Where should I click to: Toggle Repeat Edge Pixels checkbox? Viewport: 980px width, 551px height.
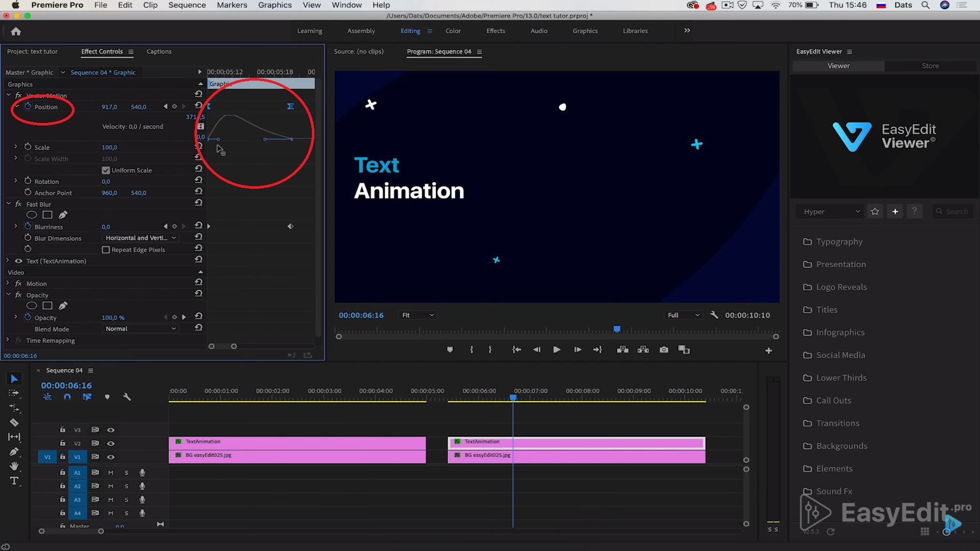pos(105,249)
